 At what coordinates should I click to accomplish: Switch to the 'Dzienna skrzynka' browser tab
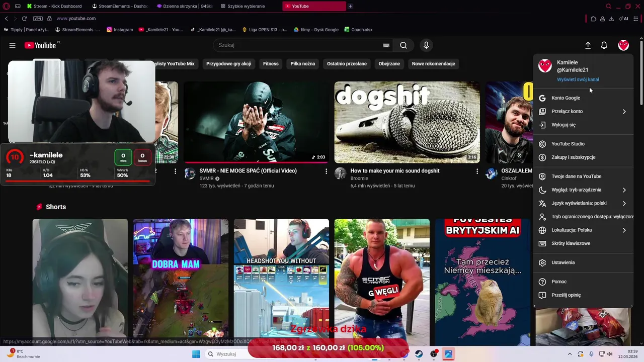click(x=185, y=6)
